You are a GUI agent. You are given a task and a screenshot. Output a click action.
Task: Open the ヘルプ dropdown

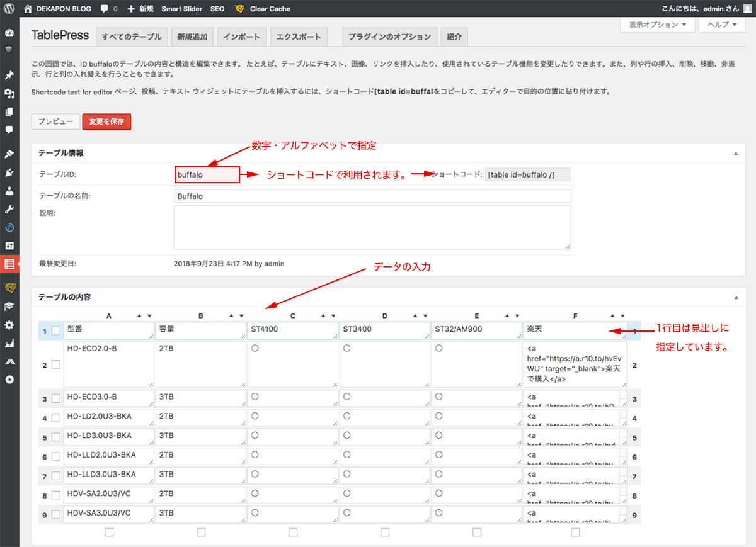tap(722, 25)
